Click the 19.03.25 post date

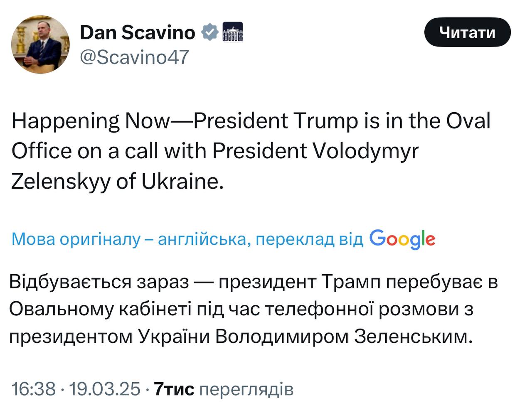[x=105, y=389]
